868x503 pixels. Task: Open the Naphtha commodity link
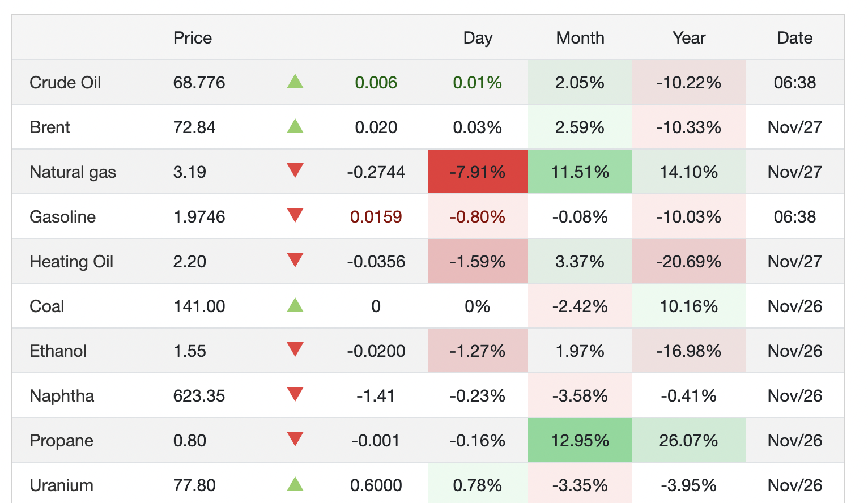point(62,396)
